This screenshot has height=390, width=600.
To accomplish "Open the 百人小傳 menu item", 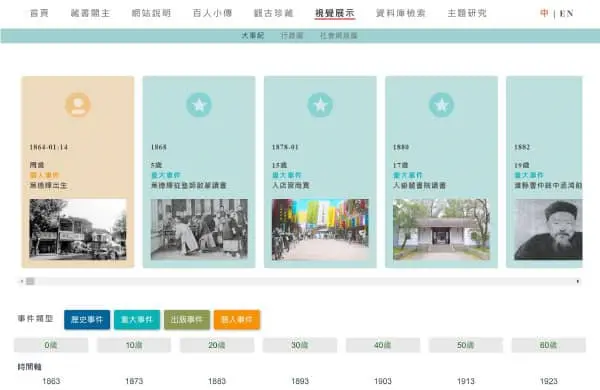I will [x=212, y=13].
